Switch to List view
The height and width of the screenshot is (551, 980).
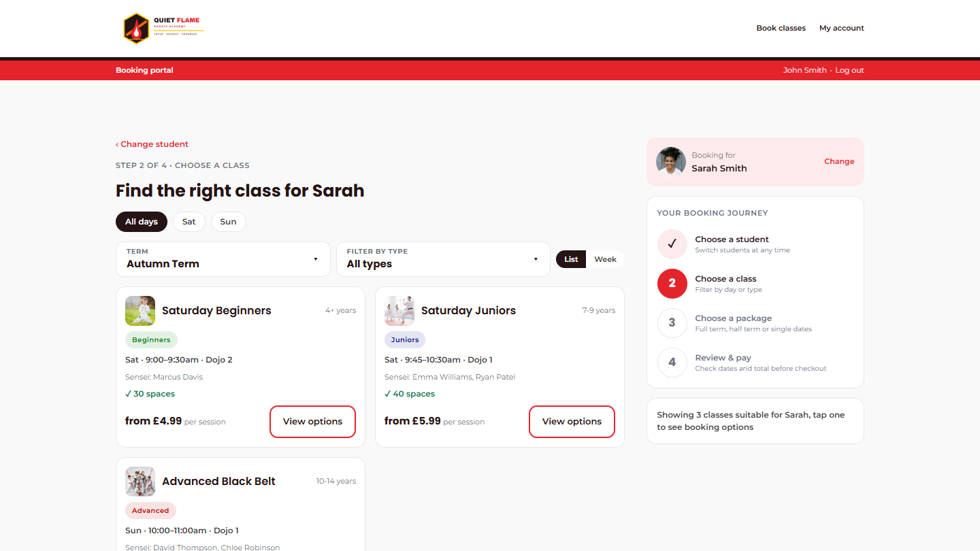[571, 259]
